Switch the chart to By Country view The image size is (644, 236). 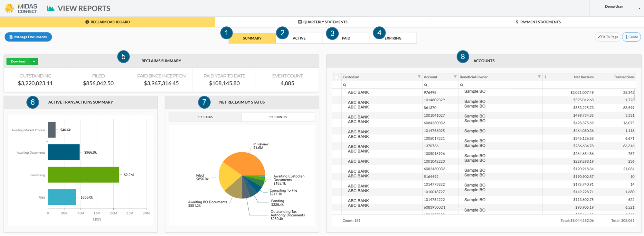click(x=278, y=117)
